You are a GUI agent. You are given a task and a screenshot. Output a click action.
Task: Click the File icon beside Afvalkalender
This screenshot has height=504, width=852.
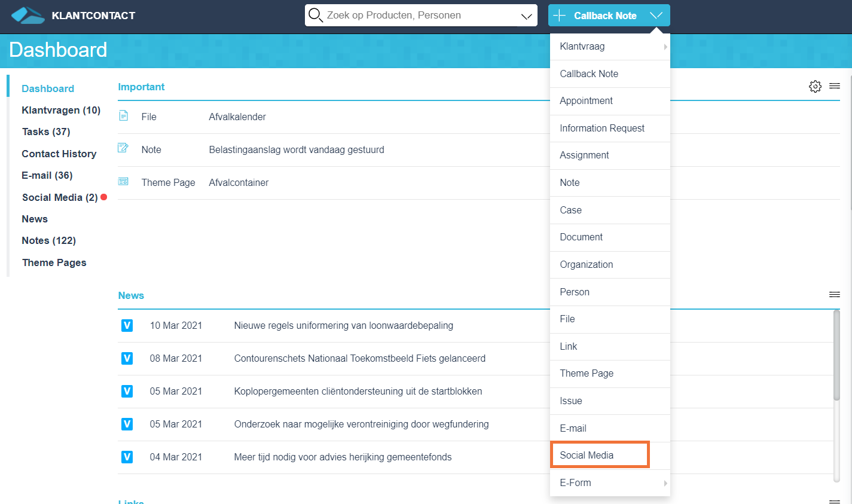(x=124, y=115)
